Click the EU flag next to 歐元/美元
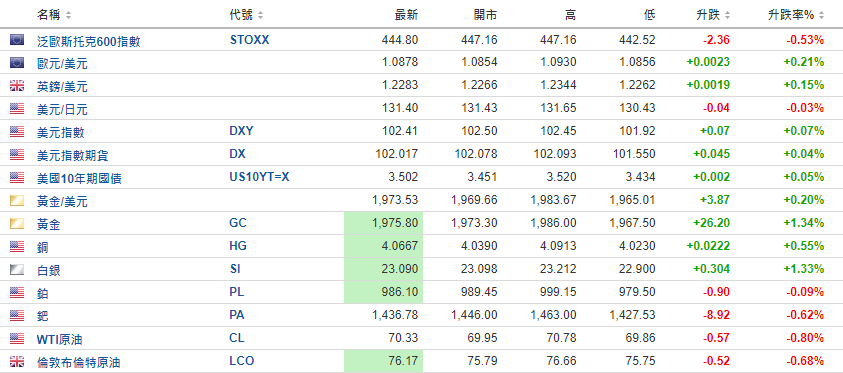 pyautogui.click(x=17, y=63)
